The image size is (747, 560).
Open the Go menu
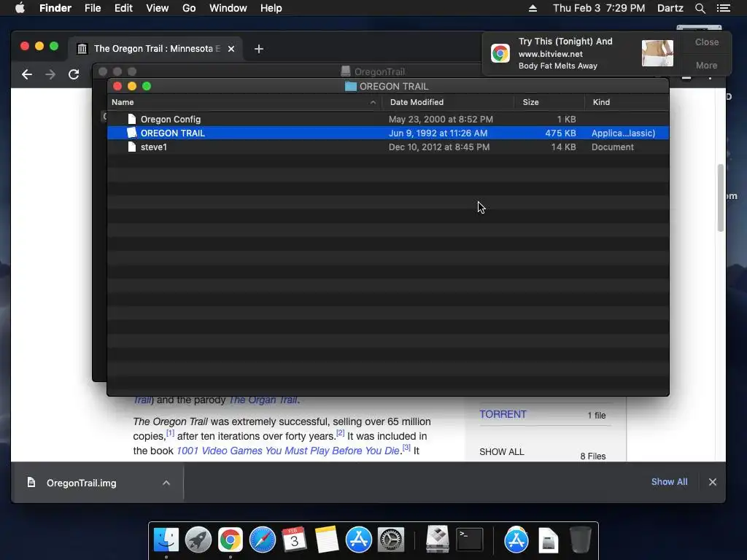[189, 8]
